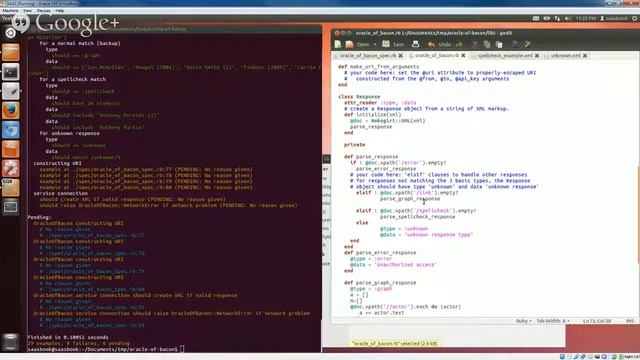Click the Print icon in gedit toolbar
This screenshot has width=640, height=360.
[416, 44]
